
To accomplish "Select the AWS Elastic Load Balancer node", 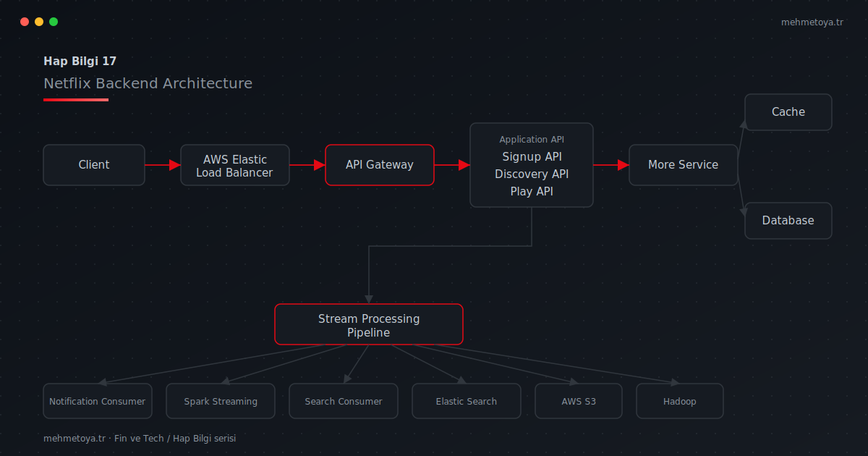I will tap(235, 165).
